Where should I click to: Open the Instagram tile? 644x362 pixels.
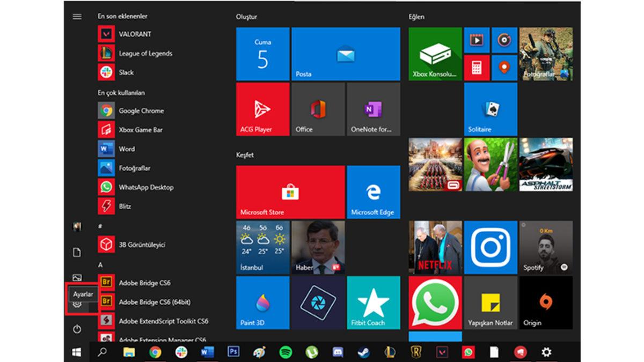point(490,247)
